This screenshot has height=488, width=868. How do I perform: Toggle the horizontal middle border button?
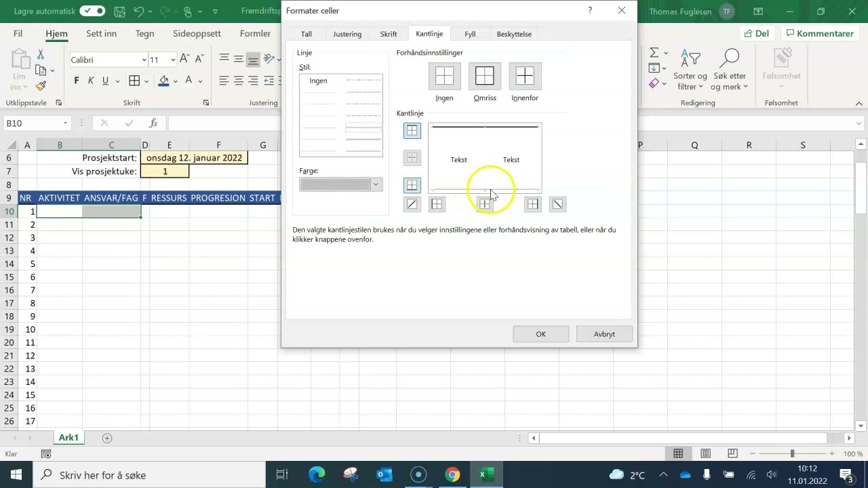tap(412, 158)
